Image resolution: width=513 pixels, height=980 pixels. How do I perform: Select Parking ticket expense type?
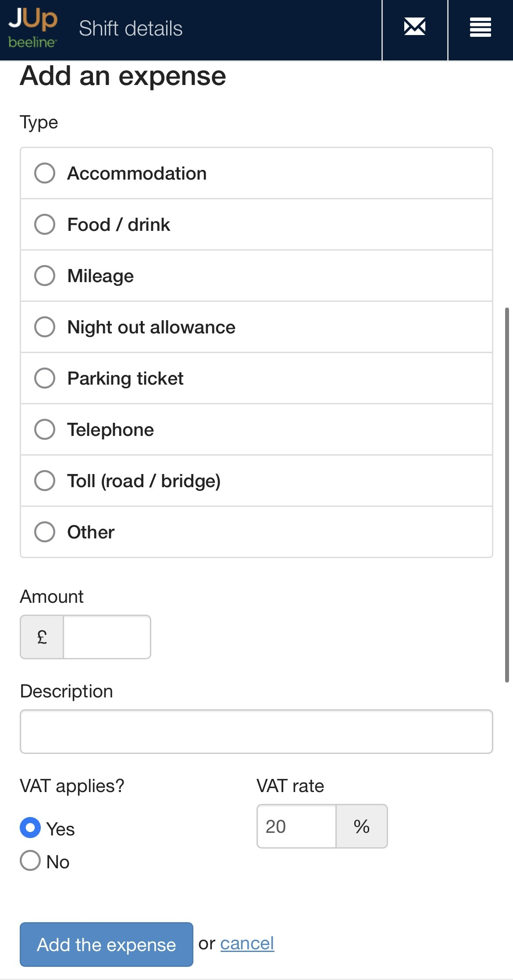coord(45,379)
